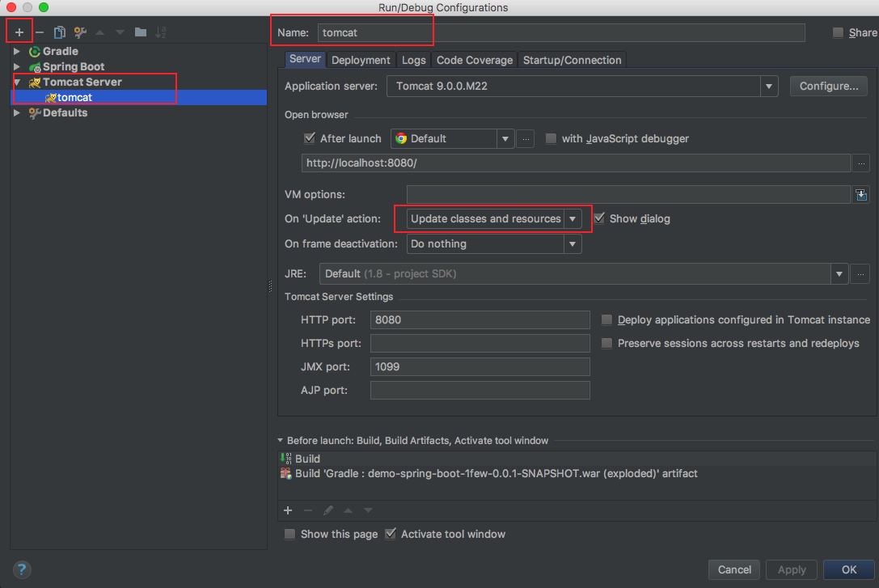Open the Application server dropdown
This screenshot has height=588, width=879.
(x=768, y=87)
